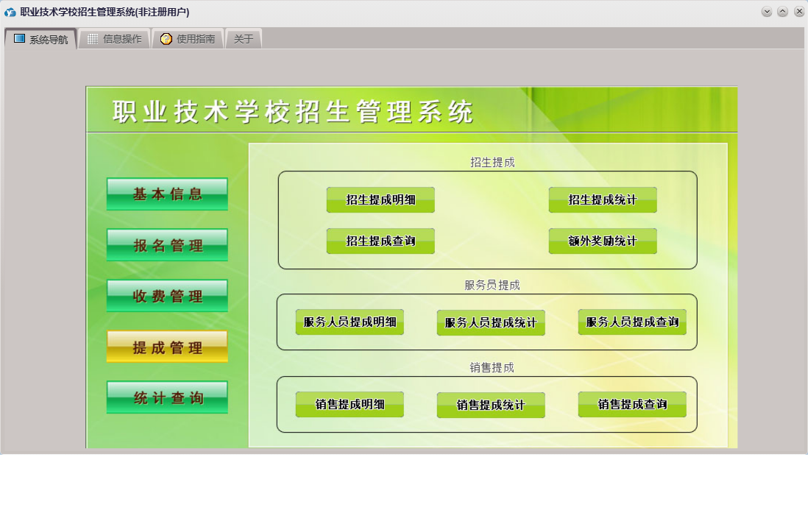
Task: Open 销售提成统计
Action: (x=491, y=405)
